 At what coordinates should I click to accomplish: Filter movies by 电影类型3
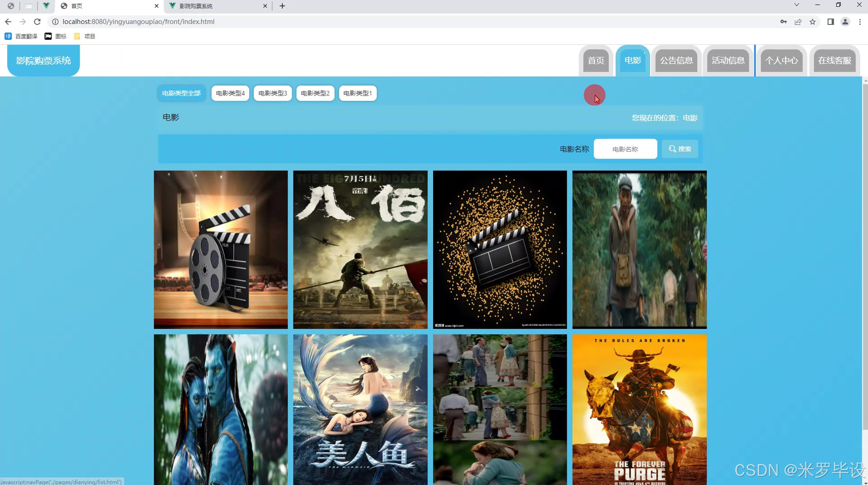[x=273, y=93]
